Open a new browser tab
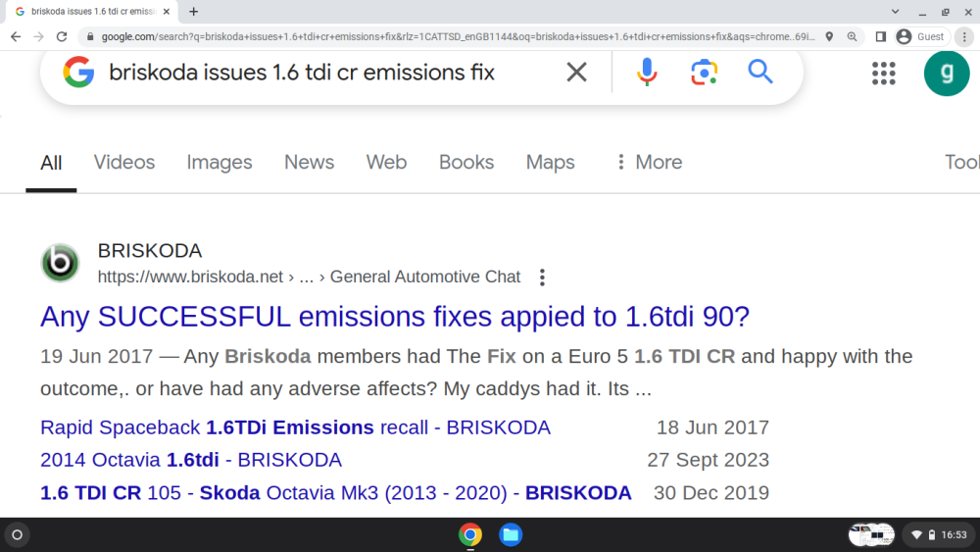 pos(193,11)
